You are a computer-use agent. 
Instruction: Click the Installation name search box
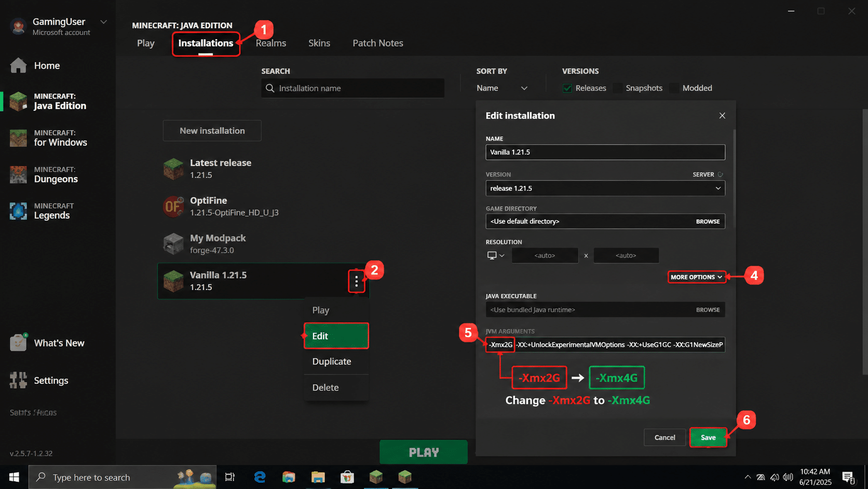click(x=353, y=88)
